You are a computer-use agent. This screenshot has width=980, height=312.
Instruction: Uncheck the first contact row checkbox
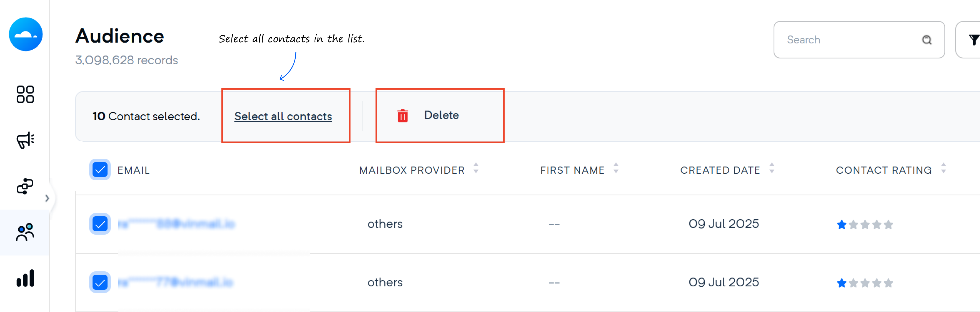pos(100,224)
